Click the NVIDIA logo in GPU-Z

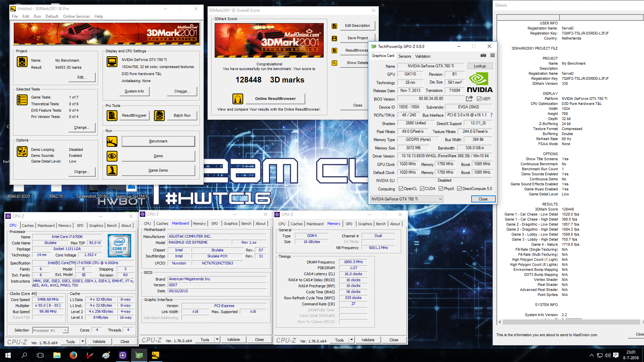pyautogui.click(x=479, y=82)
